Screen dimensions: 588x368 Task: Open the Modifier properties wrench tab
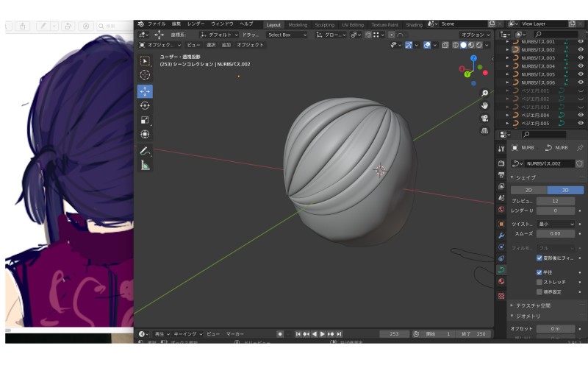[501, 236]
